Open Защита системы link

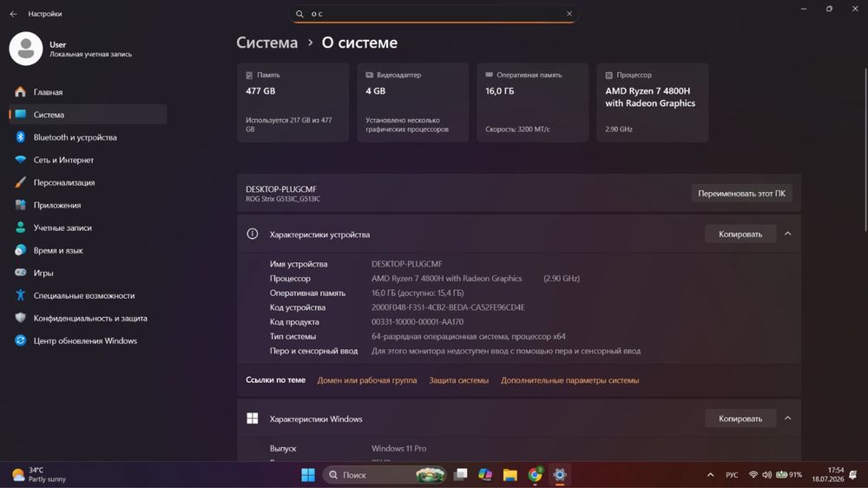click(x=459, y=380)
